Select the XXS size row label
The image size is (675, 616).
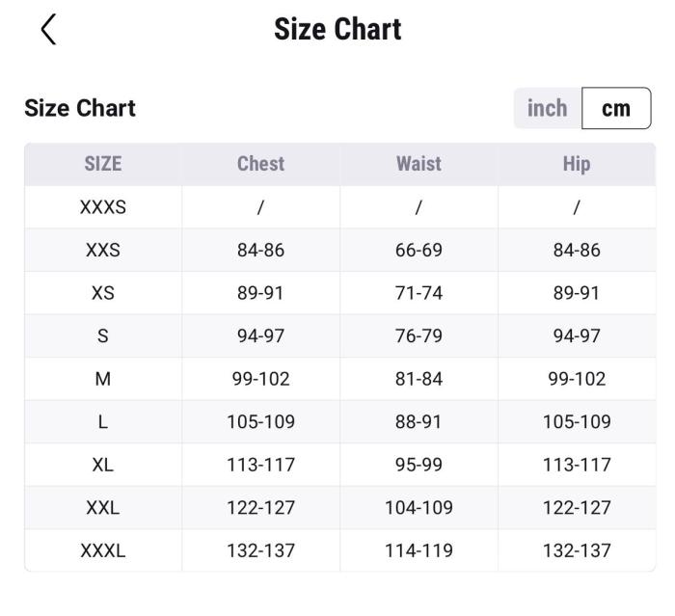pyautogui.click(x=103, y=251)
